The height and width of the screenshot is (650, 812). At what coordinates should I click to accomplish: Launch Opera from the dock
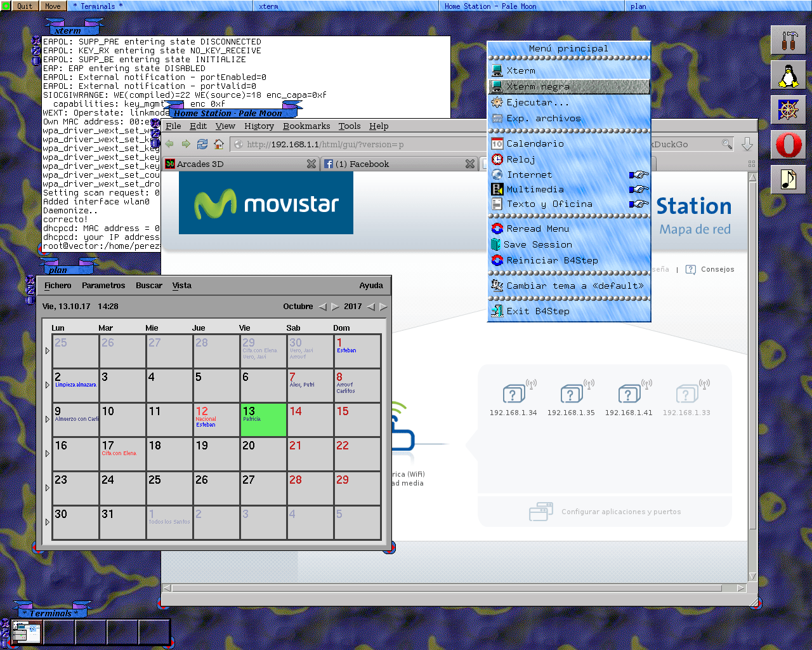point(788,145)
